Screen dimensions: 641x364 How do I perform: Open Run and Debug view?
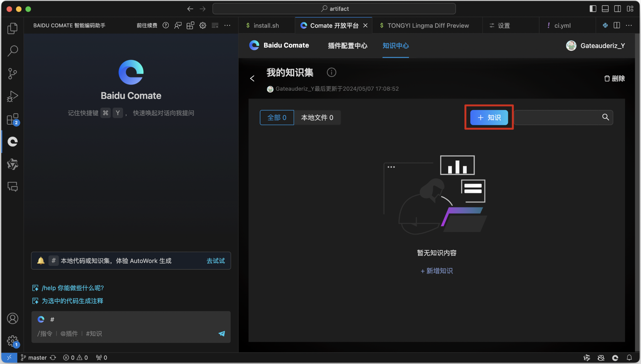point(12,96)
